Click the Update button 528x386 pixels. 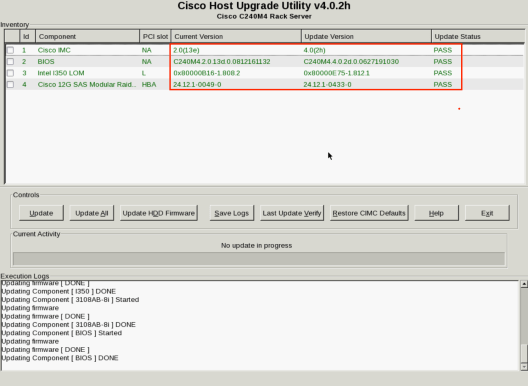tap(41, 213)
